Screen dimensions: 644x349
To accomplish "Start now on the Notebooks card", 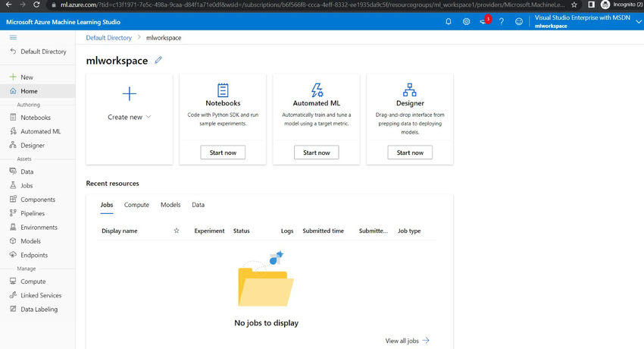I will pyautogui.click(x=223, y=152).
